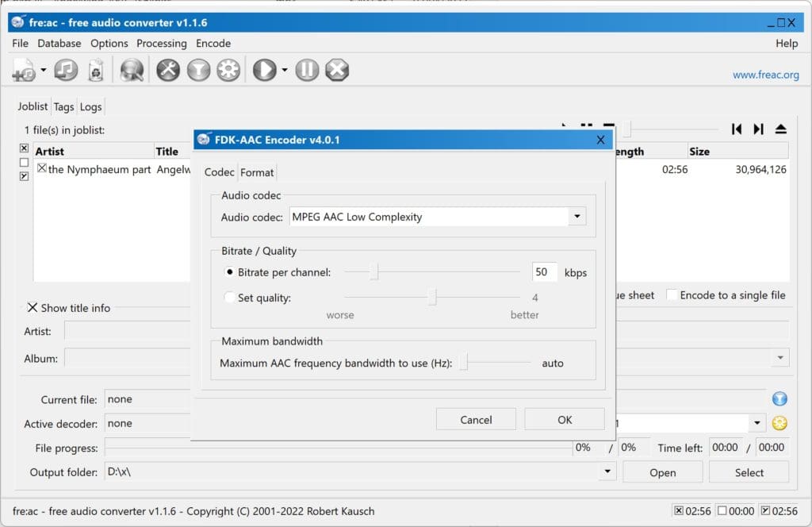Toggle Encode to a single file checkbox
Screen dimensions: 812x527
click(671, 295)
